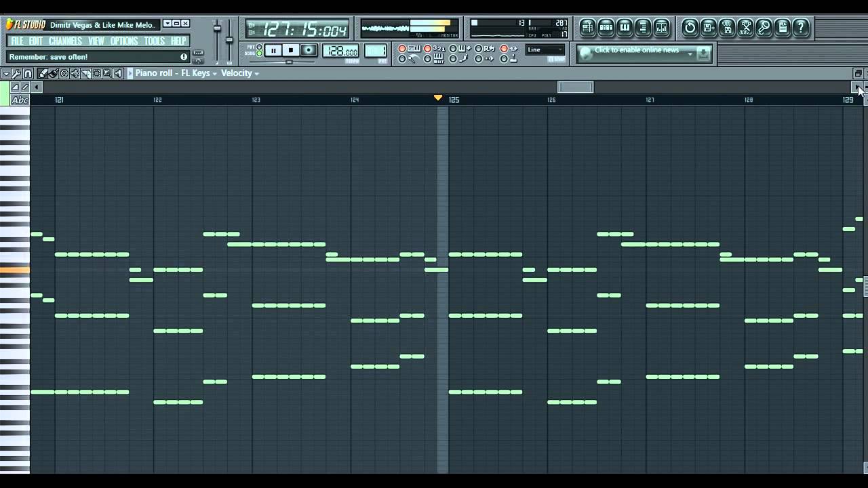This screenshot has height=488, width=868.
Task: Open the TOOLS menu
Action: pyautogui.click(x=155, y=41)
